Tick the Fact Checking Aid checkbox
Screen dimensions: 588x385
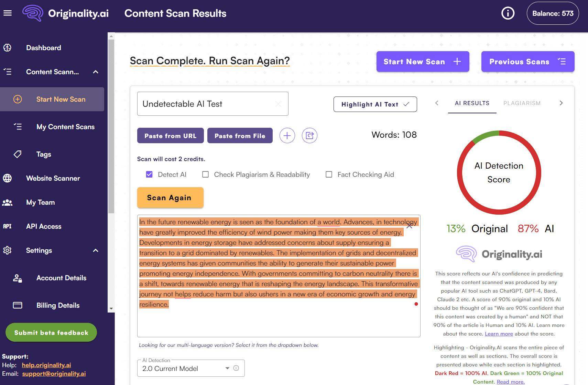coord(329,174)
